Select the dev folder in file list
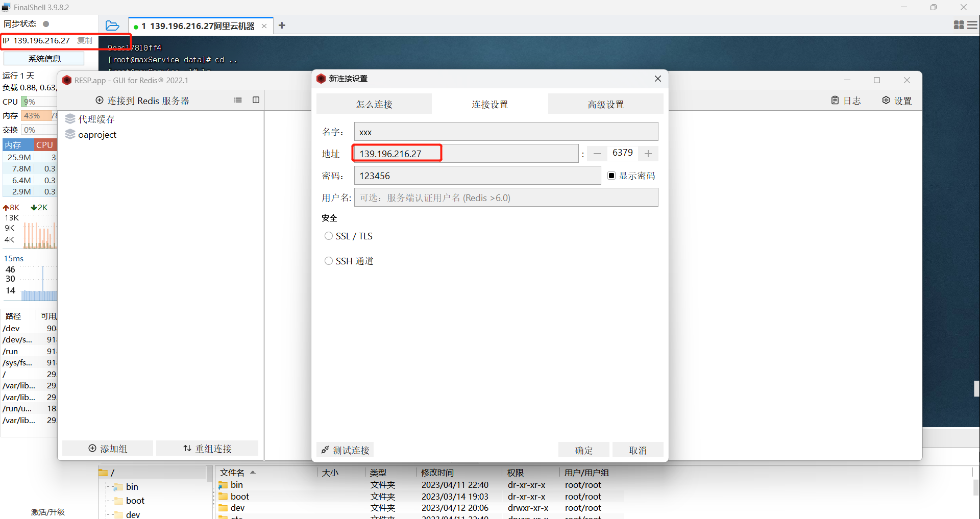The image size is (980, 519). tap(238, 508)
